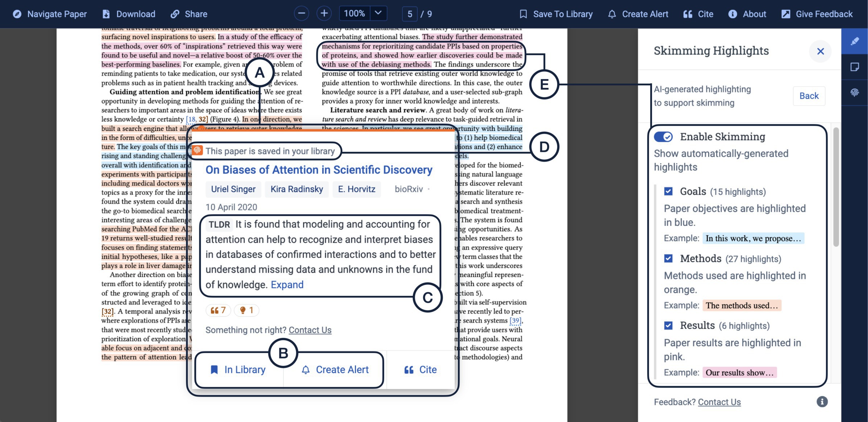Open the About info menu
868x422 pixels.
[x=747, y=14]
